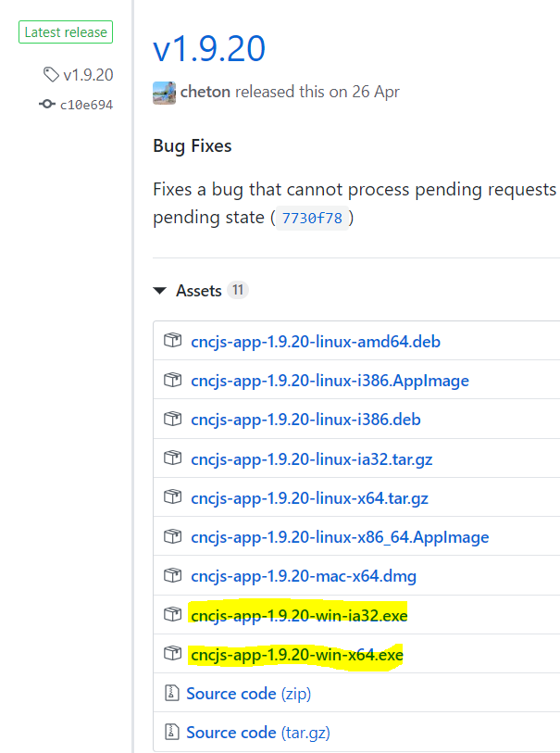Image resolution: width=560 pixels, height=753 pixels.
Task: Click zip file icon beside Source code (zip)
Action: tap(172, 693)
